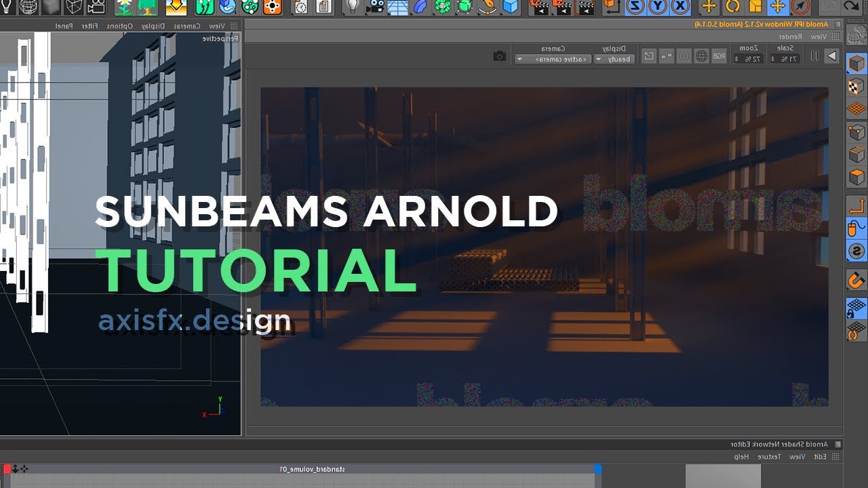
Task: Toggle viewport solo S icon
Action: pos(856,251)
